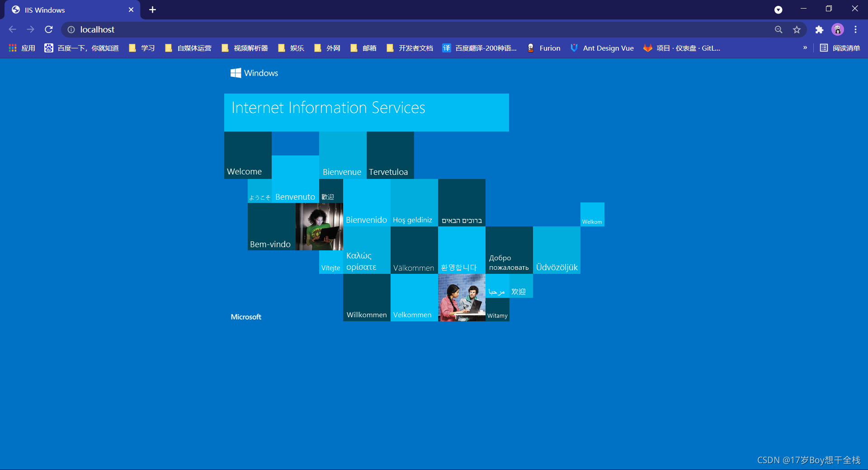
Task: Click the browser back arrow
Action: coord(12,29)
